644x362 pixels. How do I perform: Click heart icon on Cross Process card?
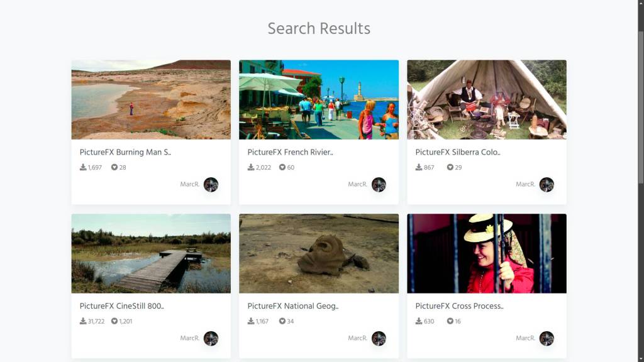click(x=450, y=321)
